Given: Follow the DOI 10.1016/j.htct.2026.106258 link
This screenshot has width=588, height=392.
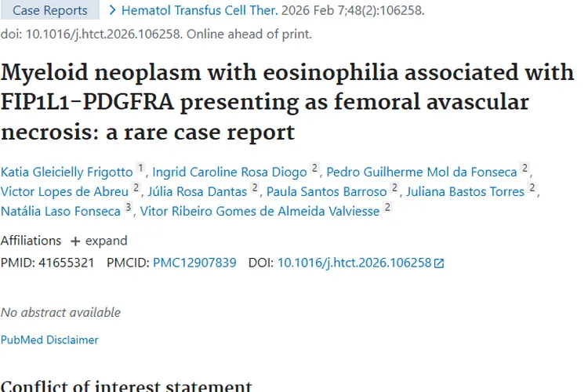Looking at the screenshot, I should pyautogui.click(x=354, y=263).
